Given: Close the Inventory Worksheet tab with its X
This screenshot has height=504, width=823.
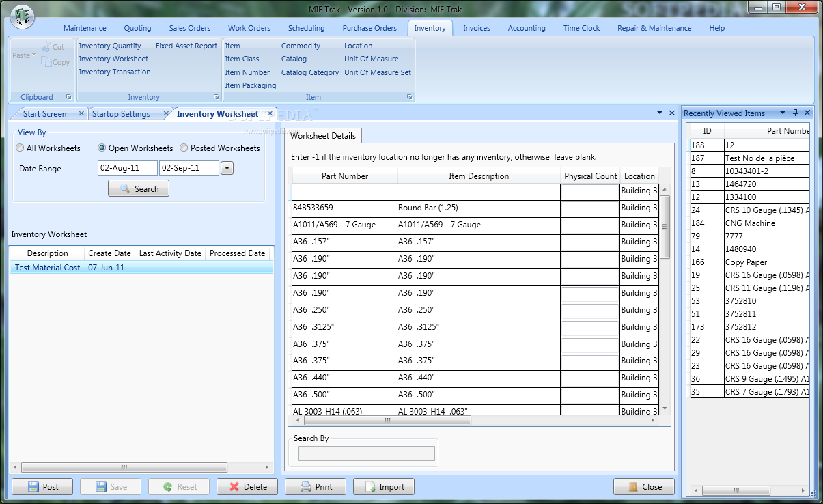Looking at the screenshot, I should 270,114.
